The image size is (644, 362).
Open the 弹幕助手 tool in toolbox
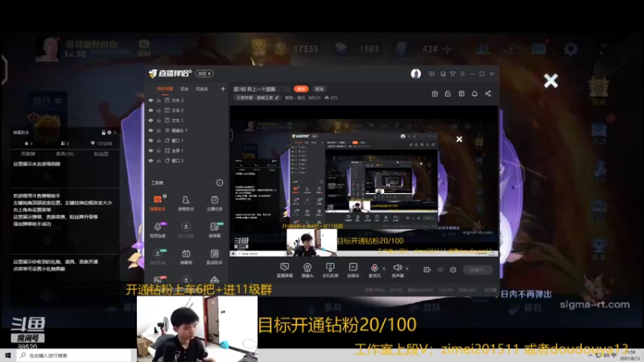point(158,203)
